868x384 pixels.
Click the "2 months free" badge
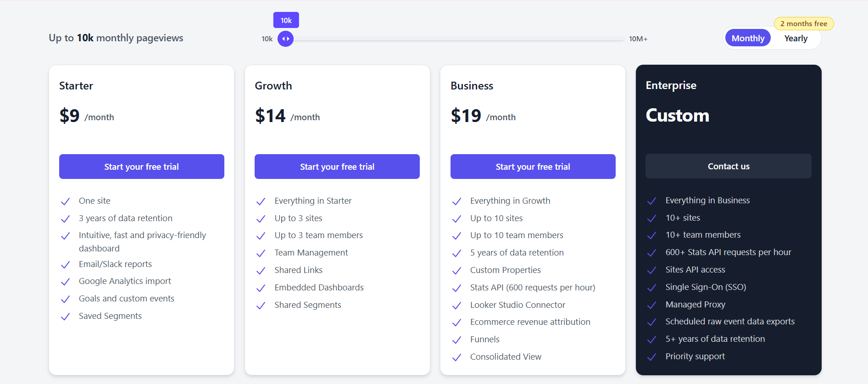[804, 23]
